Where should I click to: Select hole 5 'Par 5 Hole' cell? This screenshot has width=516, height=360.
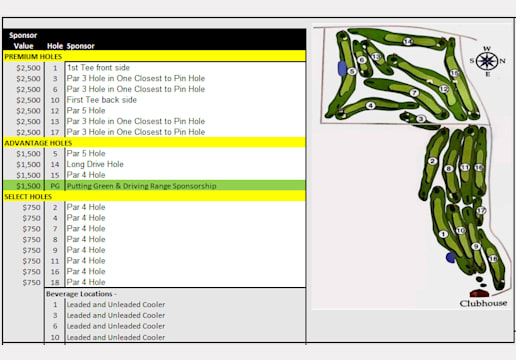(x=185, y=154)
